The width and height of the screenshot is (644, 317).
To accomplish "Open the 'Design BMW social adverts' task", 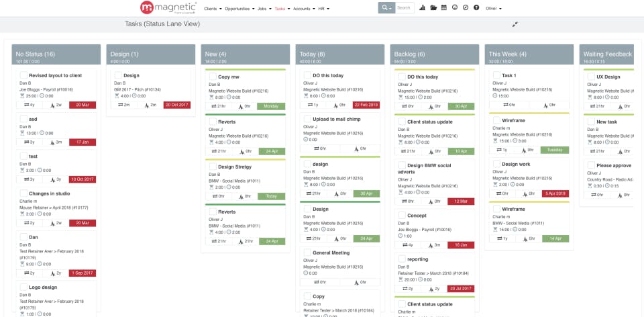I will point(425,169).
